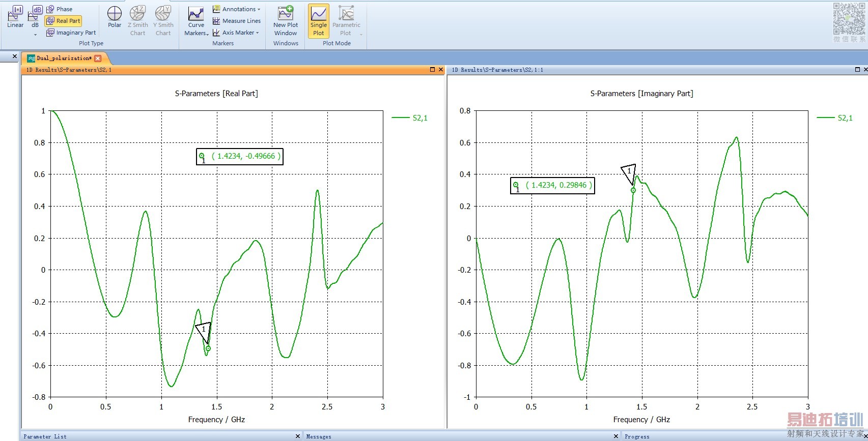868x441 pixels.
Task: Select Parametric Plot mode
Action: point(346,21)
